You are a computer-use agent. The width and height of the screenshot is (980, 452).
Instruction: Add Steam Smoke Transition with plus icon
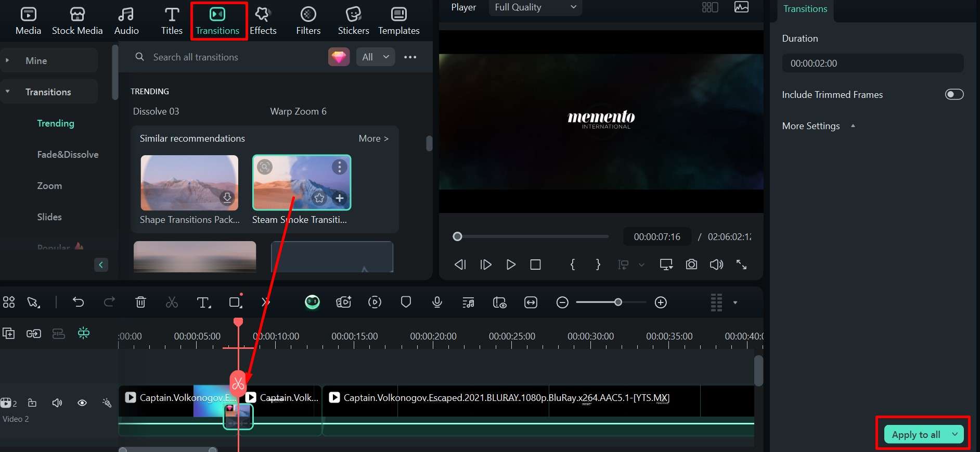point(340,198)
